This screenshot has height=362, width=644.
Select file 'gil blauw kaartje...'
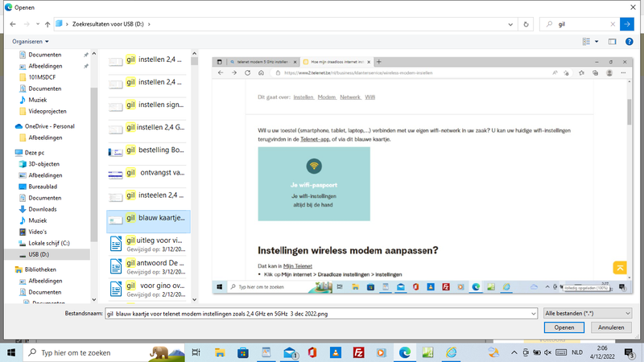pyautogui.click(x=148, y=220)
